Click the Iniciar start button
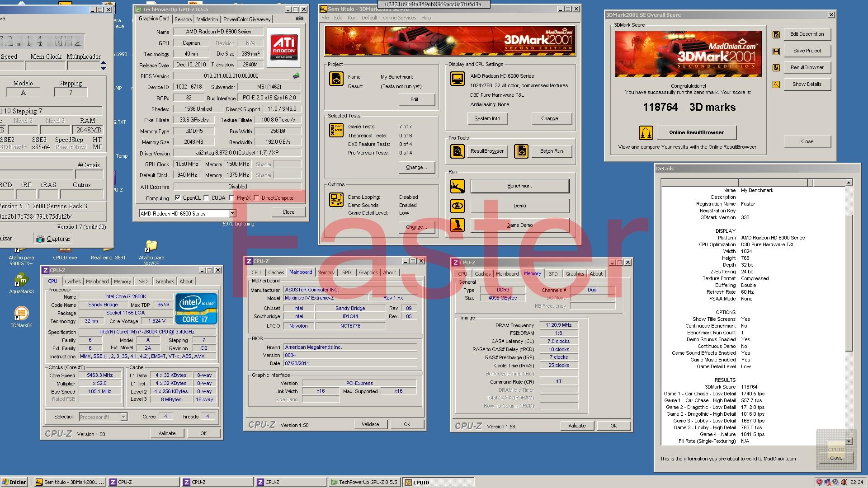This screenshot has width=868, height=488. click(x=14, y=482)
